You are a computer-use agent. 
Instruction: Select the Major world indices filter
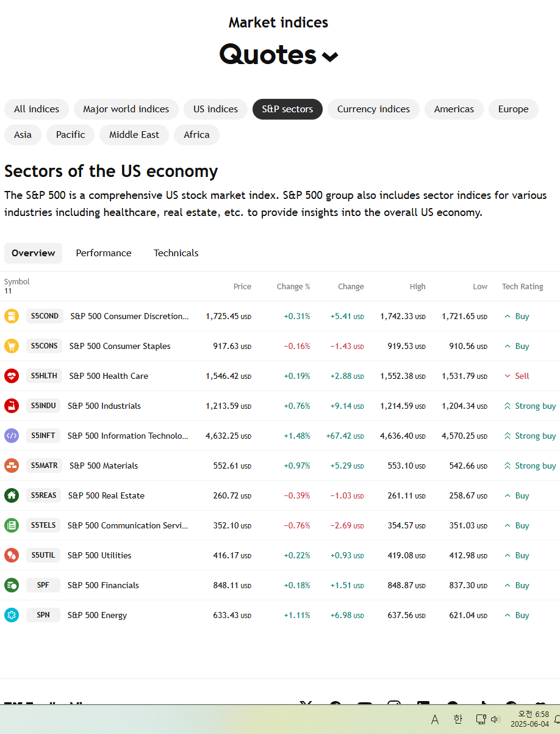point(126,109)
